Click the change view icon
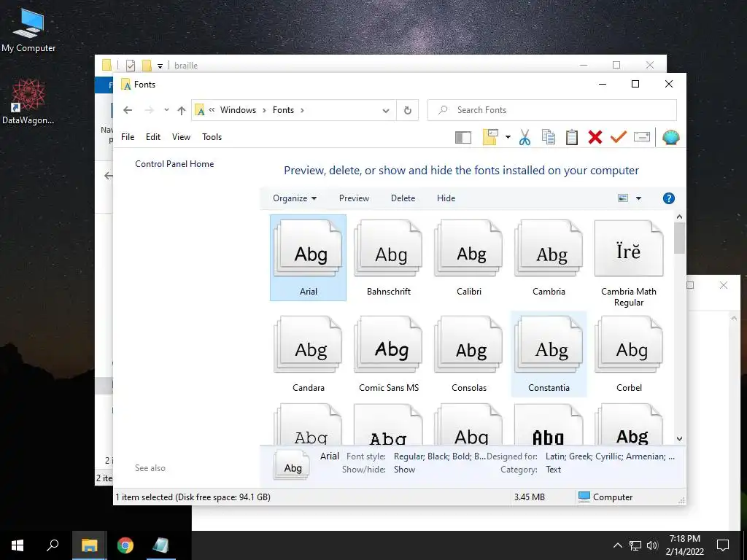Viewport: 747px width, 560px height. 623,198
